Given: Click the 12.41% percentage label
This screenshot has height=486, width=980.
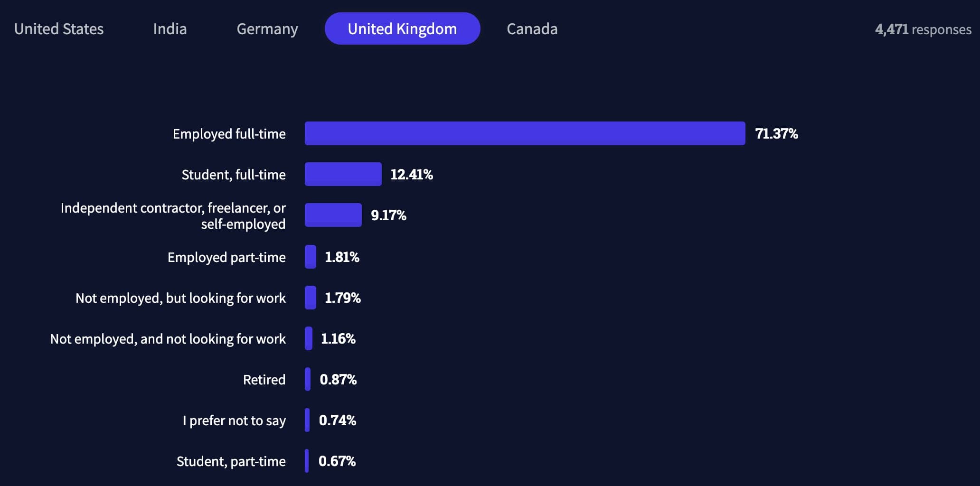Looking at the screenshot, I should tap(411, 175).
